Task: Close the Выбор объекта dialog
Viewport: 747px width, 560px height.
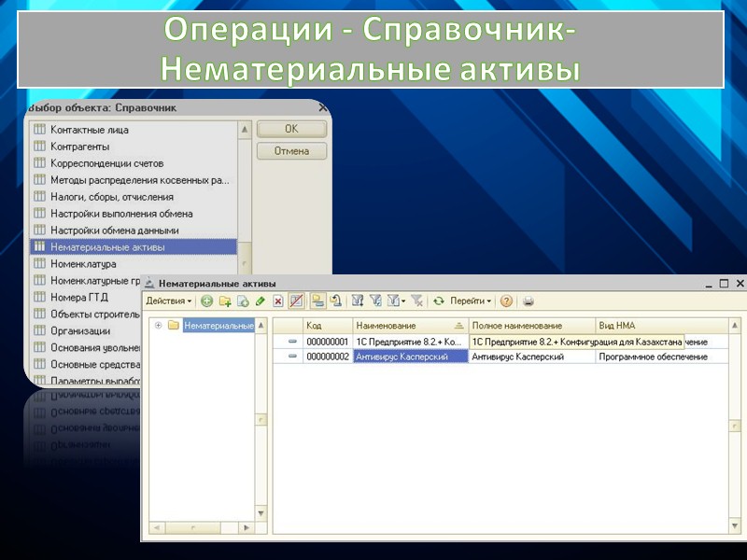Action: coord(323,108)
